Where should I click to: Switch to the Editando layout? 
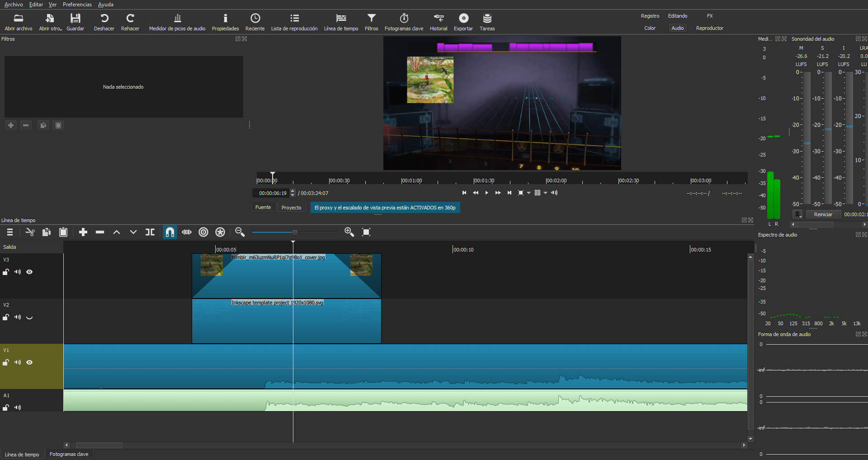pos(678,16)
